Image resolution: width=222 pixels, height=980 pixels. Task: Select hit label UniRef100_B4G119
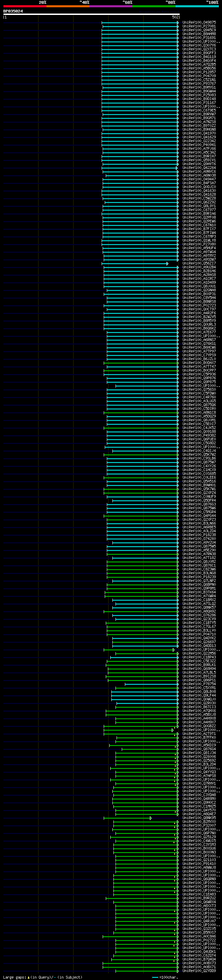(199, 57)
